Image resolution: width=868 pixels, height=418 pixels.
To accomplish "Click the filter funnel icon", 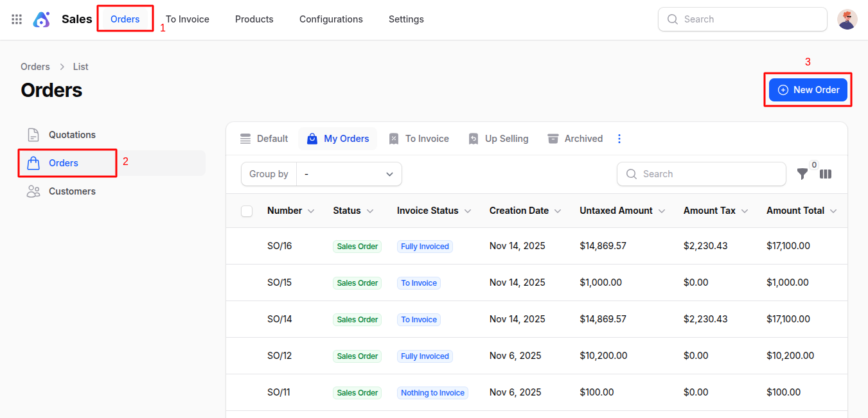I will tap(802, 174).
